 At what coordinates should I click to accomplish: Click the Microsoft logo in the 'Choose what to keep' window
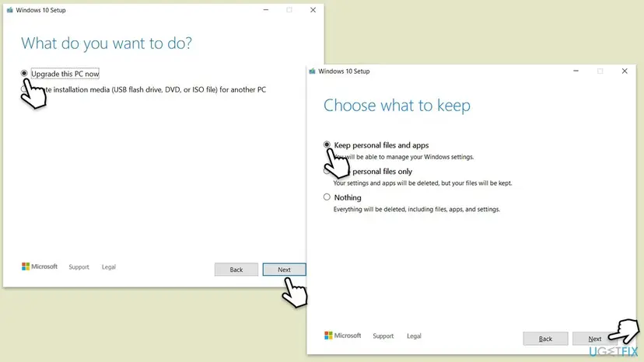coord(342,336)
